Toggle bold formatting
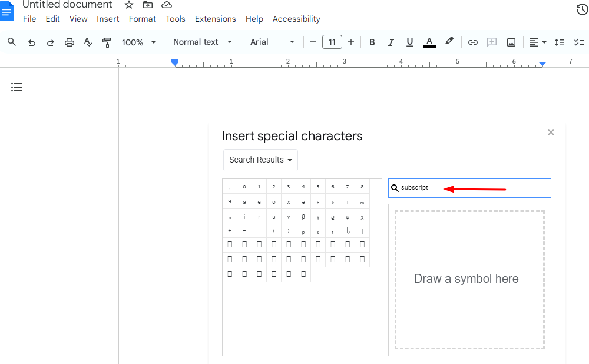589x364 pixels. coord(372,42)
